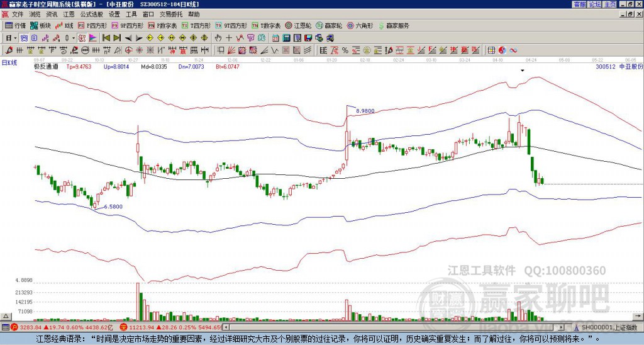Click the 客服 button in title bar

[x=579, y=4]
